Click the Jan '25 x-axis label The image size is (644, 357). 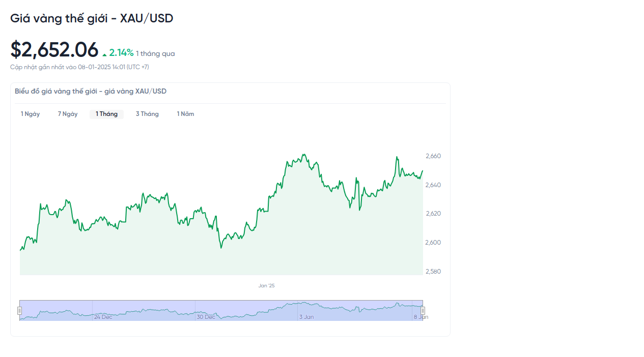tap(266, 286)
